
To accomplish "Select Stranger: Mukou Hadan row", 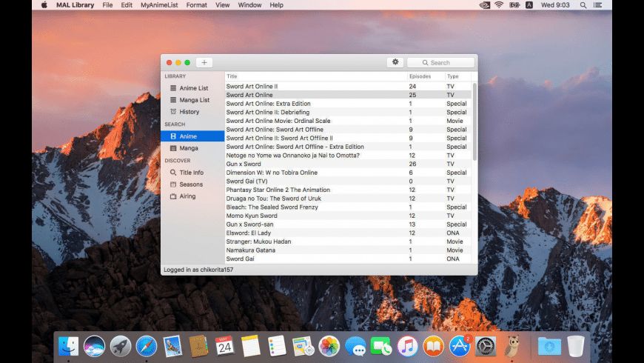I will click(349, 242).
